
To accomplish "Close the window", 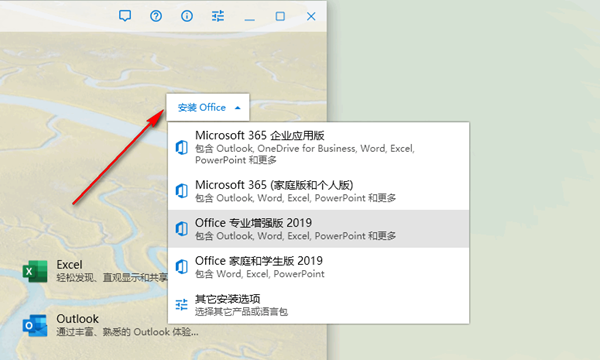I will coord(311,16).
